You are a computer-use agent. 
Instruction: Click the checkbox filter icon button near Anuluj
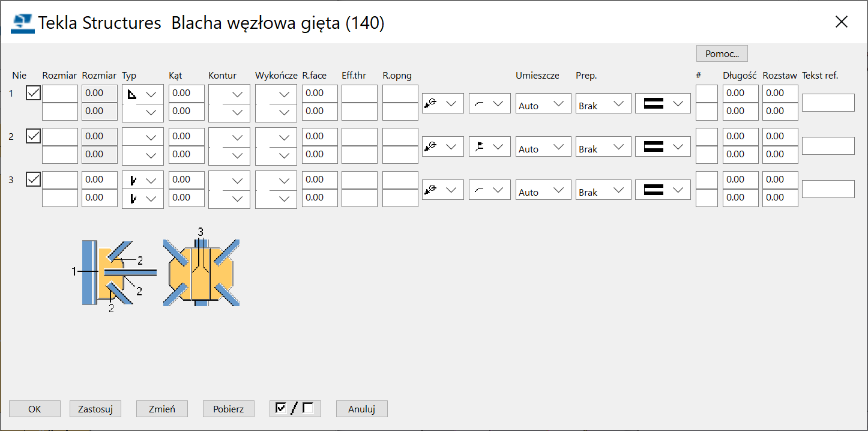295,408
